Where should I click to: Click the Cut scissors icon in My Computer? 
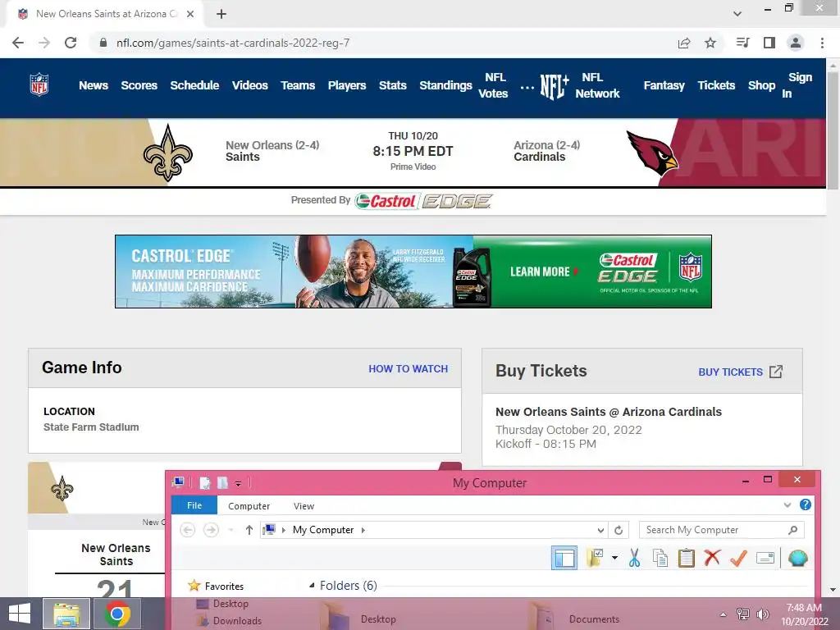(x=634, y=558)
